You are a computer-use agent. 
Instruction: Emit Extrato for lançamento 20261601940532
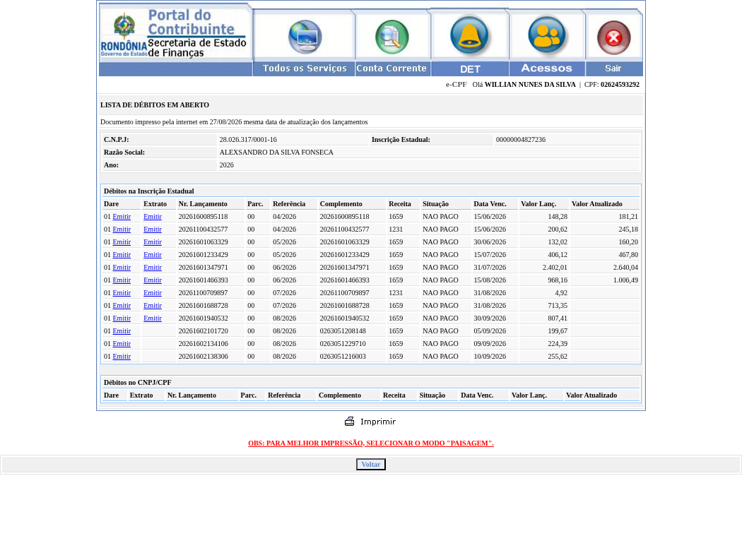pyautogui.click(x=153, y=318)
